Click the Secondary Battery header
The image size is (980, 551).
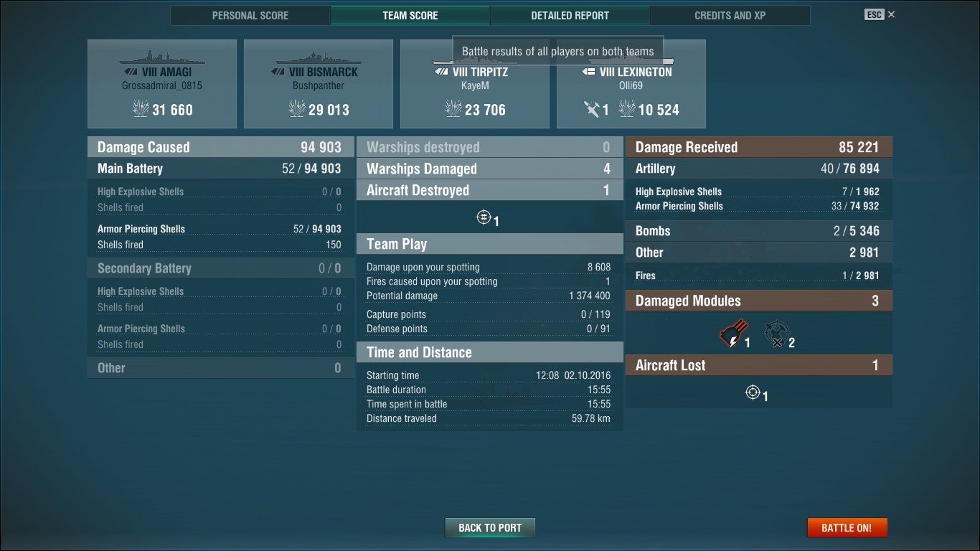(x=221, y=268)
